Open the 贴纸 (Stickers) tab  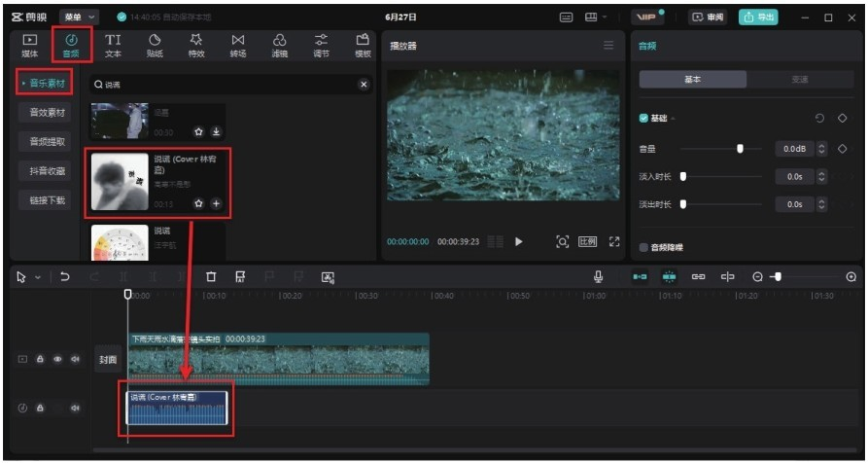pyautogui.click(x=155, y=46)
